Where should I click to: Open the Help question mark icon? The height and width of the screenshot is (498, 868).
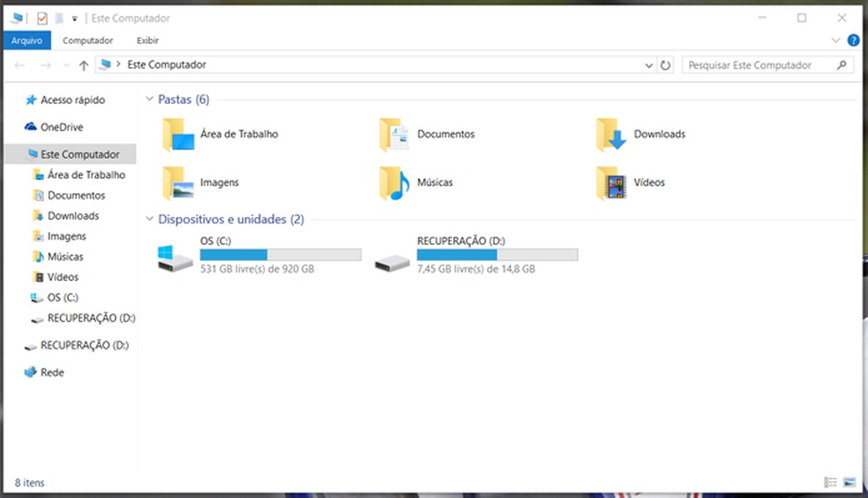tap(853, 41)
